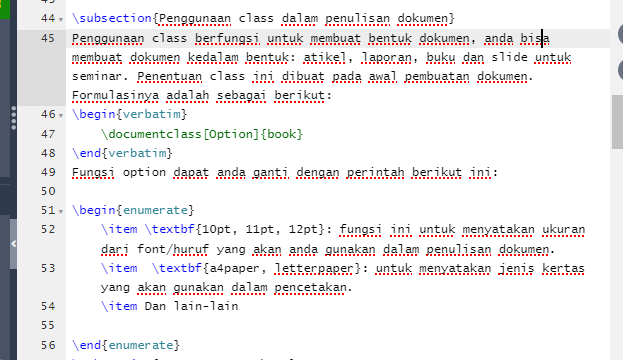The width and height of the screenshot is (623, 360).
Task: Collapse the enumerate block fold arrow, line 51
Action: (61, 211)
